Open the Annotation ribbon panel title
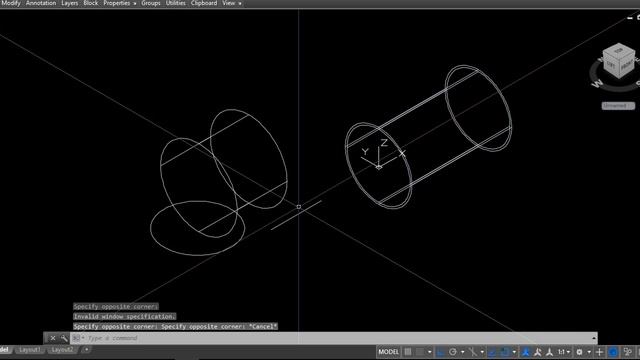640x360 pixels. 41,3
